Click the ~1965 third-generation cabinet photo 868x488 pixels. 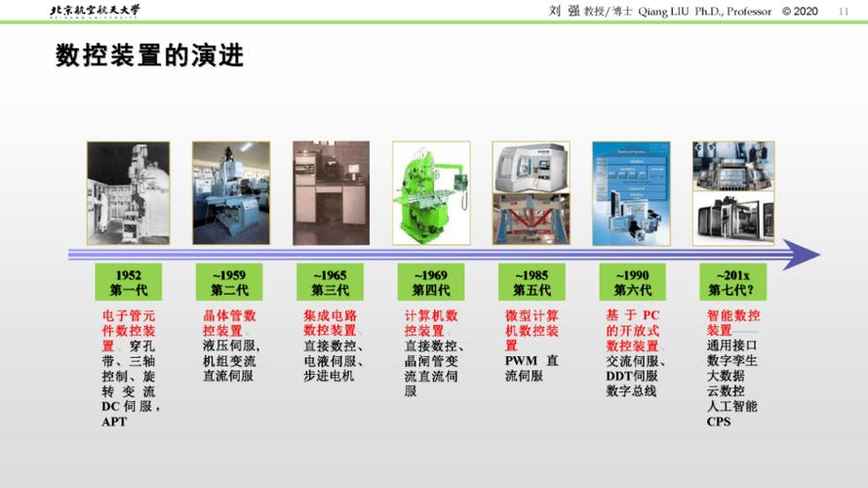click(x=330, y=192)
